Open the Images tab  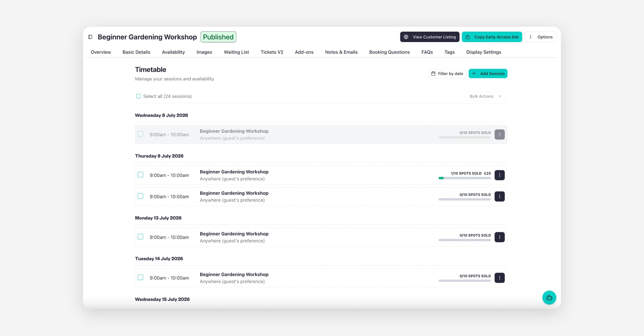(204, 52)
